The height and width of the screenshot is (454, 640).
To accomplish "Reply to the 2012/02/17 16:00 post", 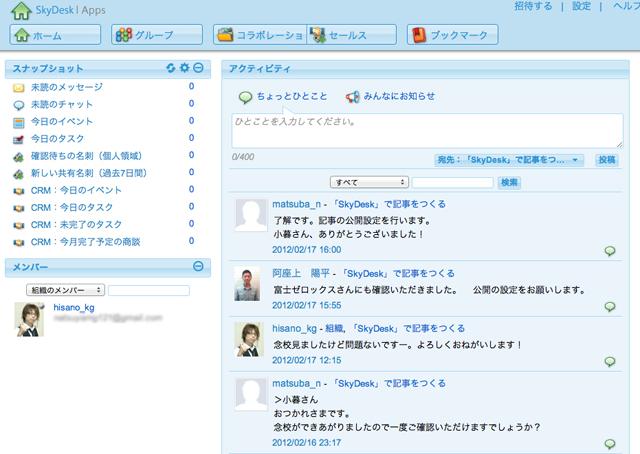I will click(x=610, y=251).
